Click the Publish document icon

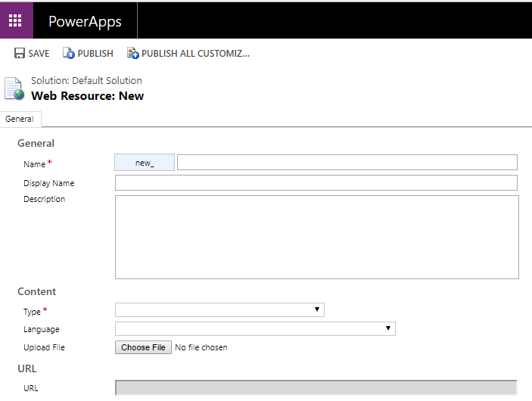(69, 53)
